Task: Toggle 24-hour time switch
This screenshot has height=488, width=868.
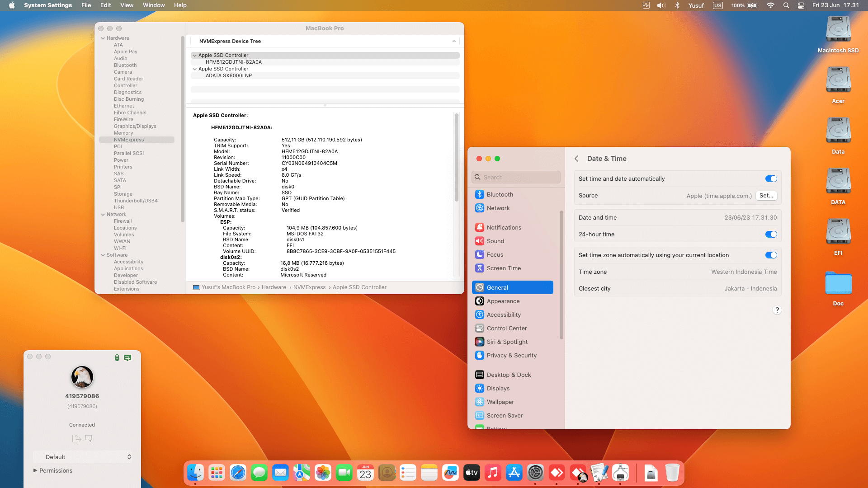Action: click(x=771, y=235)
